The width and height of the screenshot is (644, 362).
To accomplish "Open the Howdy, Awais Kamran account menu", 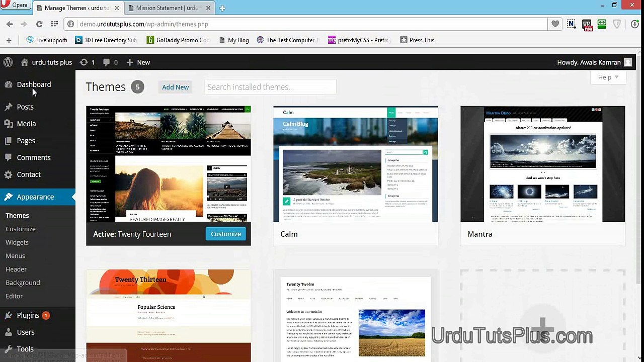I will click(x=594, y=62).
